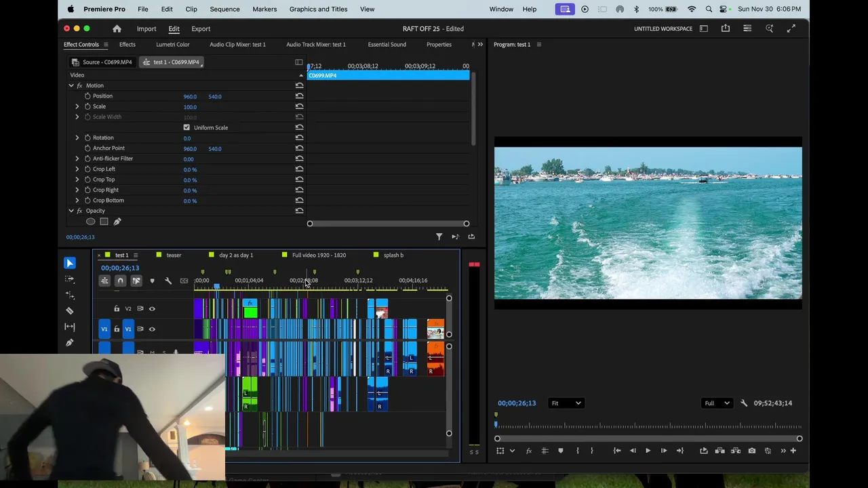Toggle animation stopwatch for Position

click(87, 96)
